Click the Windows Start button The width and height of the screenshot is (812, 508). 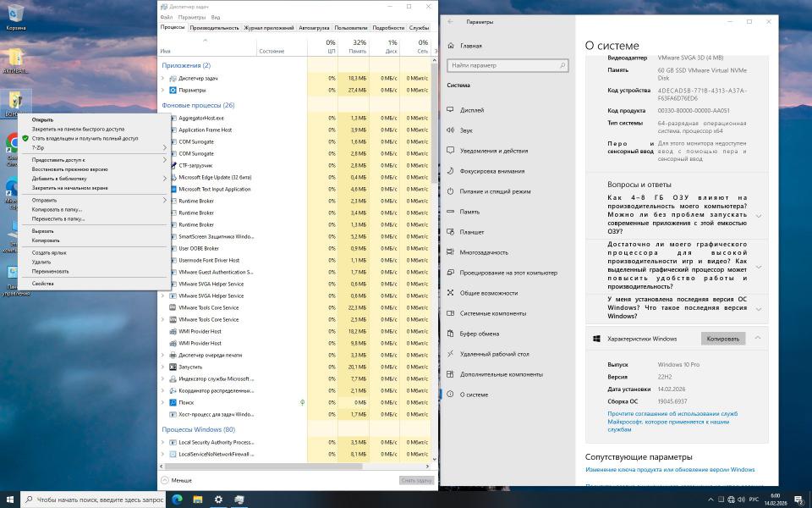pyautogui.click(x=10, y=500)
